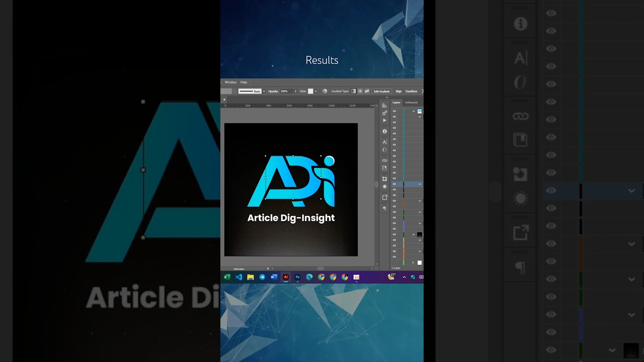This screenshot has height=362, width=644.
Task: Close the open document tab
Action: coord(224,100)
